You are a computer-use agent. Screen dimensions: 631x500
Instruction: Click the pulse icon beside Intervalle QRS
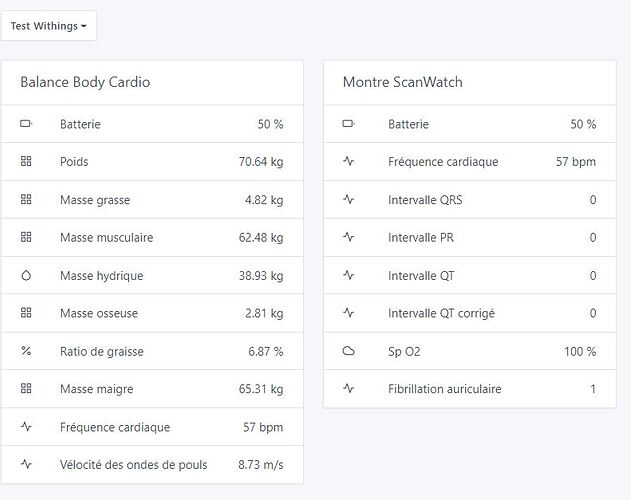(348, 200)
